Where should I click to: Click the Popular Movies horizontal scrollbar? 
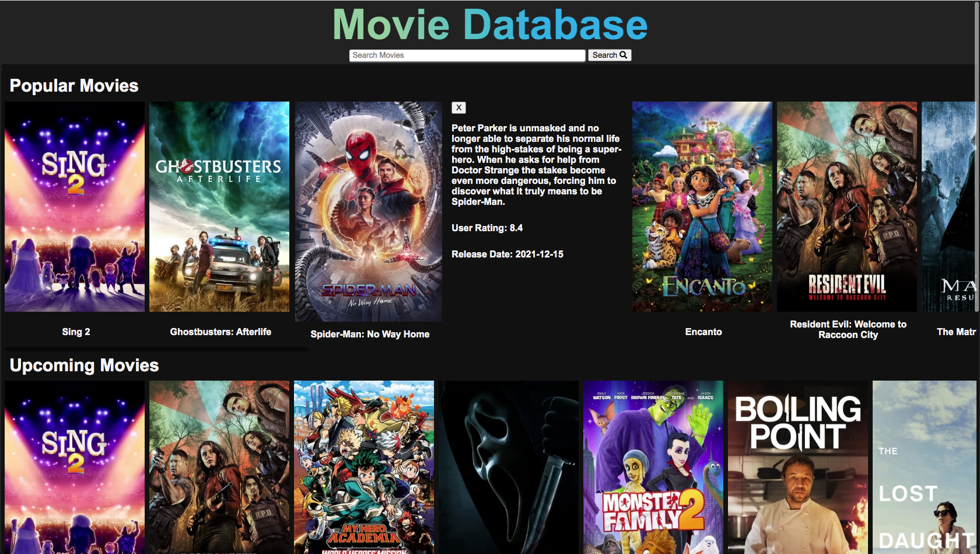tap(155, 350)
